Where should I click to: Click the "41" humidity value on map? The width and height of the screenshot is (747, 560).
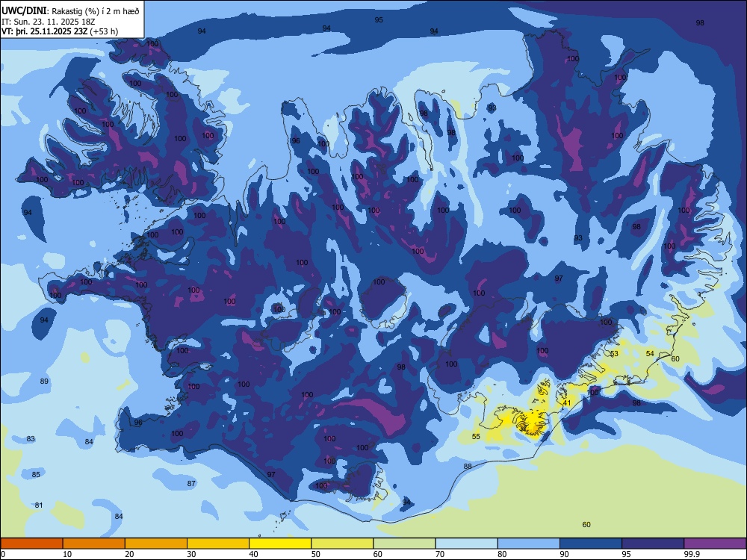click(x=567, y=403)
